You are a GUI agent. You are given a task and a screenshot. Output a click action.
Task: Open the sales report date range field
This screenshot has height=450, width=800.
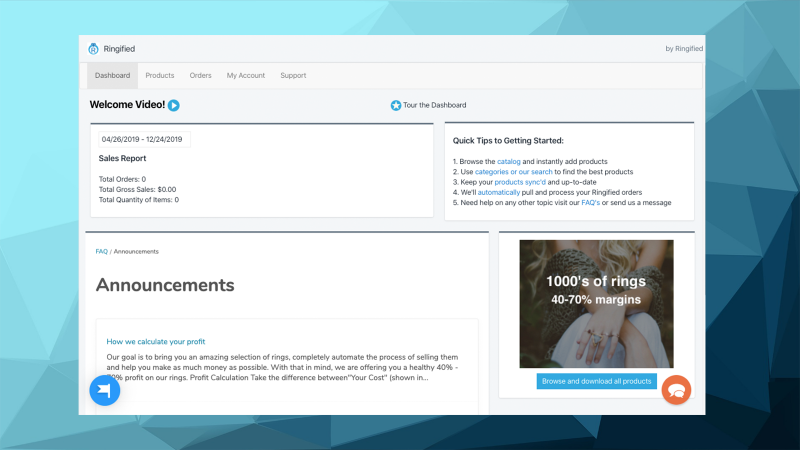(x=144, y=139)
